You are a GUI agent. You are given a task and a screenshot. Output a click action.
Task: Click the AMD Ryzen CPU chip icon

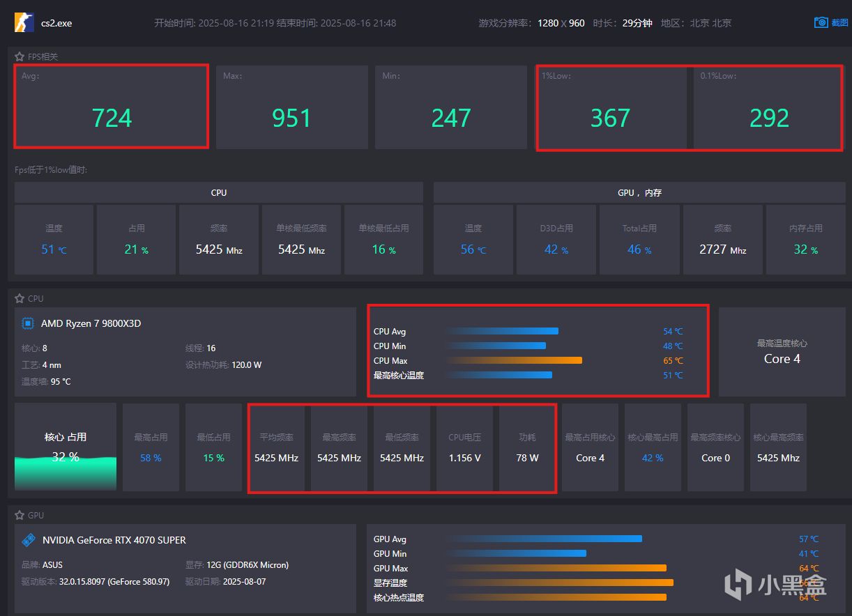pos(28,323)
